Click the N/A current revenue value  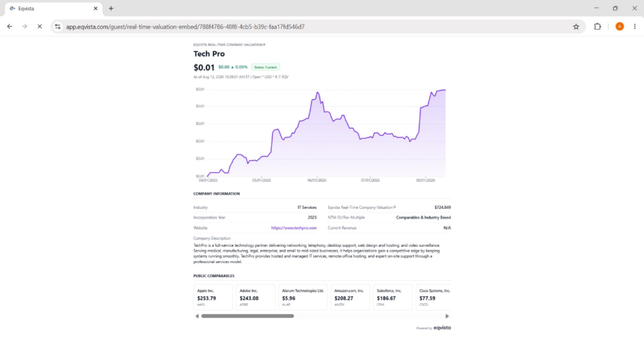pyautogui.click(x=447, y=228)
